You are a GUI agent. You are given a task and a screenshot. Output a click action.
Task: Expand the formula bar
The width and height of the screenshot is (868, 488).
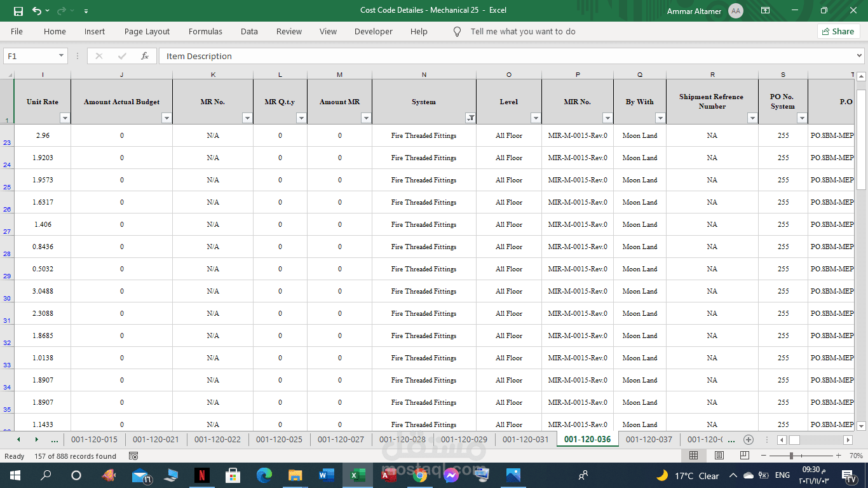(x=860, y=56)
